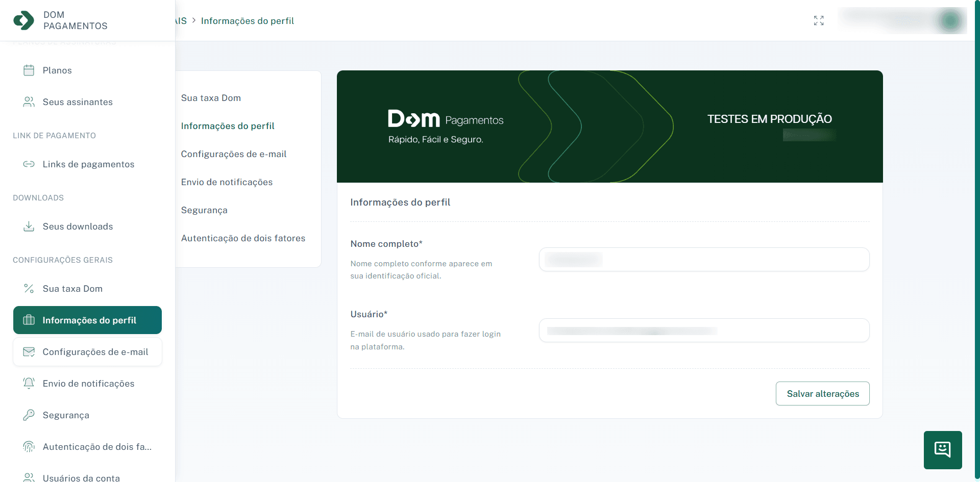Click the fingerprint icon for Autenticação de dois fatores
This screenshot has width=980, height=482.
pyautogui.click(x=29, y=446)
